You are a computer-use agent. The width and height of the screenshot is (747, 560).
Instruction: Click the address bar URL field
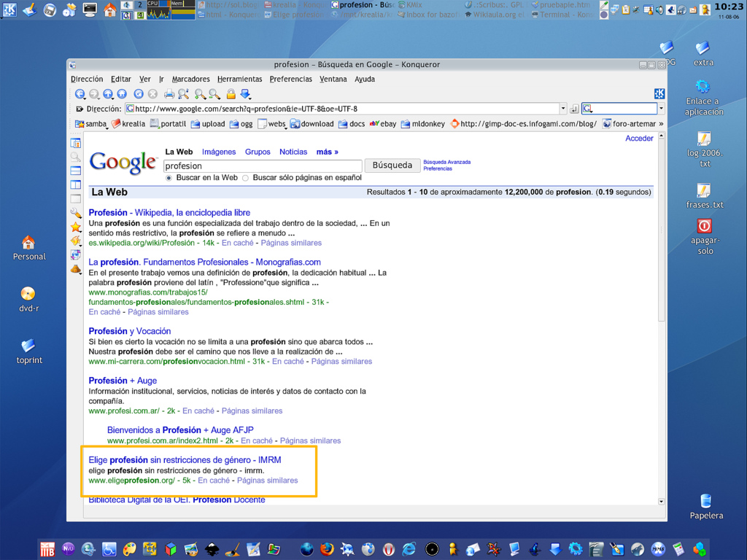tap(343, 109)
